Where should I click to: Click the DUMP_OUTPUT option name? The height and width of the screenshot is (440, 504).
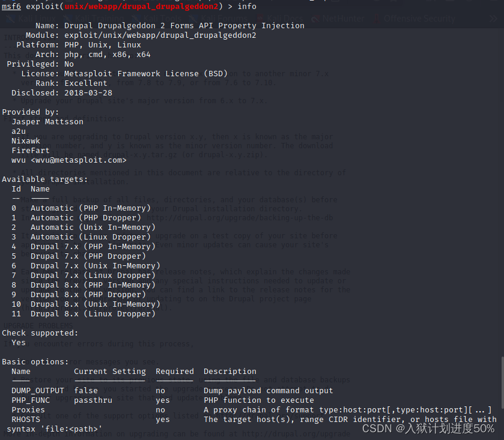point(38,391)
